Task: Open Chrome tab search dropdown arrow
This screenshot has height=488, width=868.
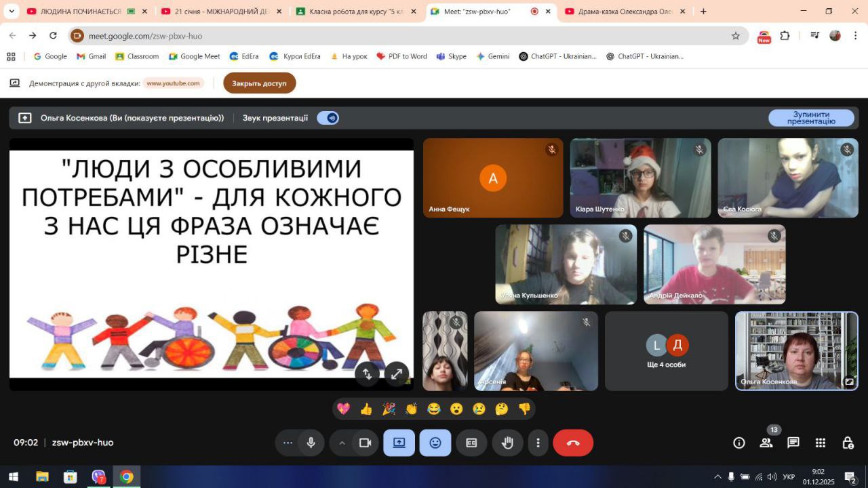Action: [12, 12]
